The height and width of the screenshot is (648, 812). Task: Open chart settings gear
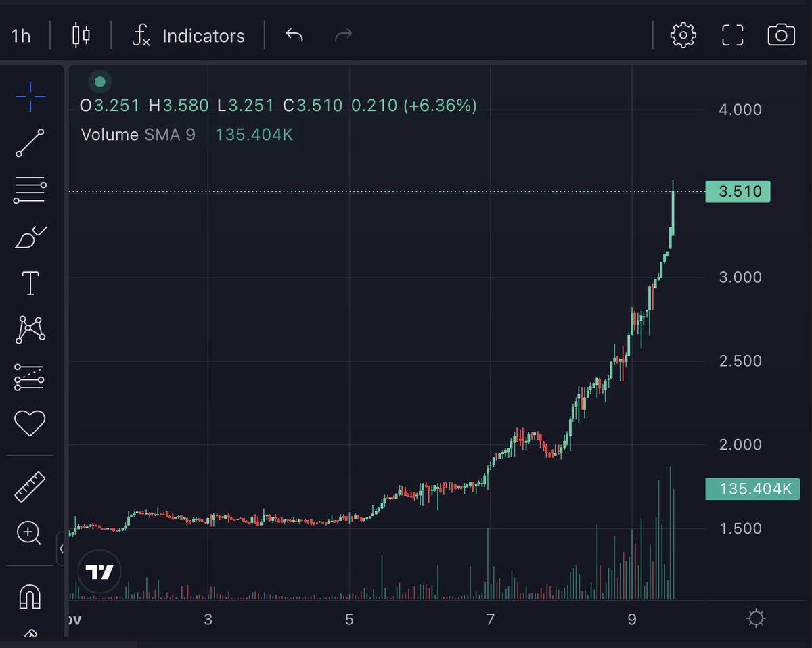[x=683, y=35]
